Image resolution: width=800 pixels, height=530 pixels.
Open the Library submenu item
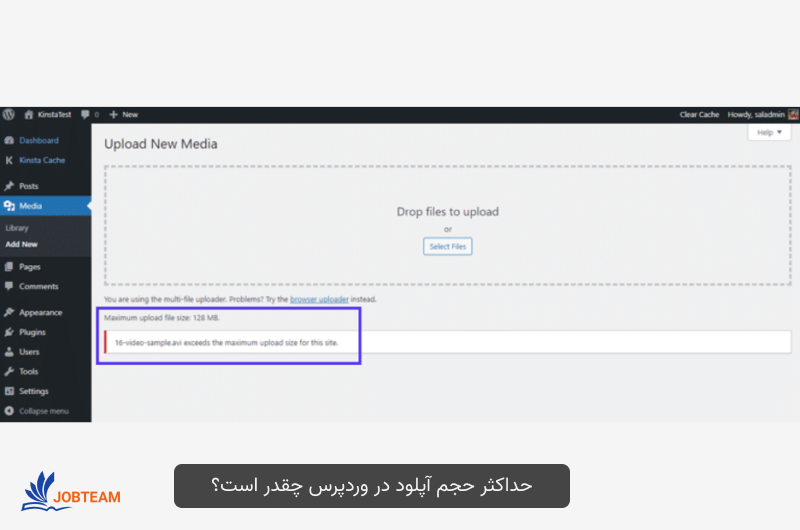click(17, 228)
